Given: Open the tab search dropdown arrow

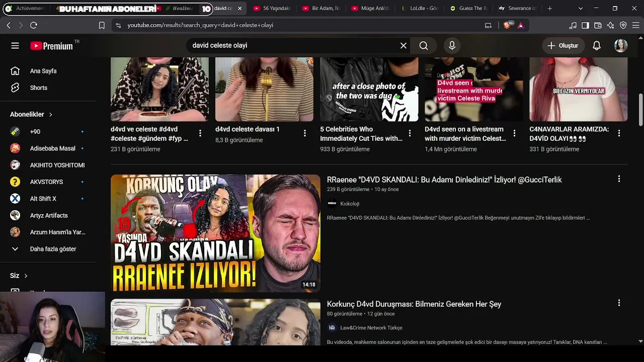Looking at the screenshot, I should click(x=581, y=9).
